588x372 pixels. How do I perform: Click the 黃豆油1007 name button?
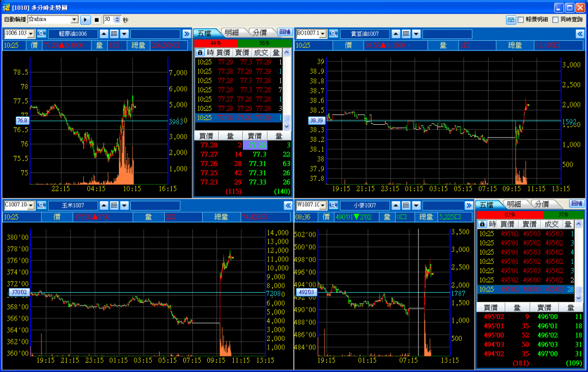365,34
